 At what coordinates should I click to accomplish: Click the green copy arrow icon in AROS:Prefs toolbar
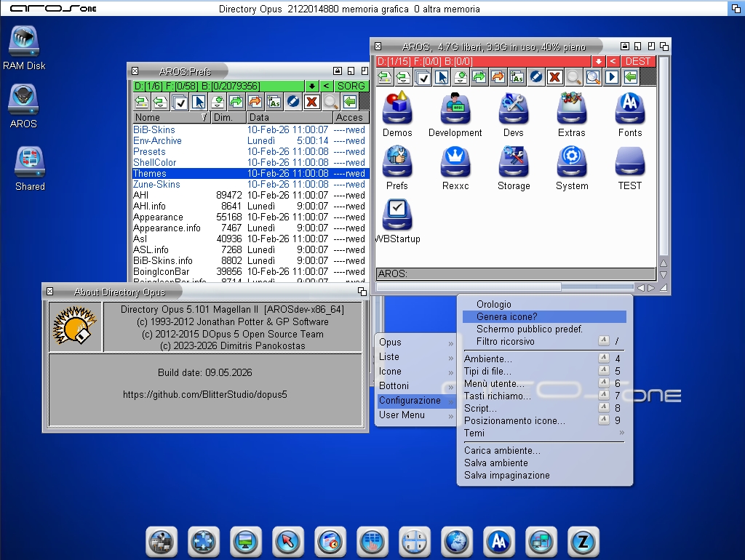236,102
